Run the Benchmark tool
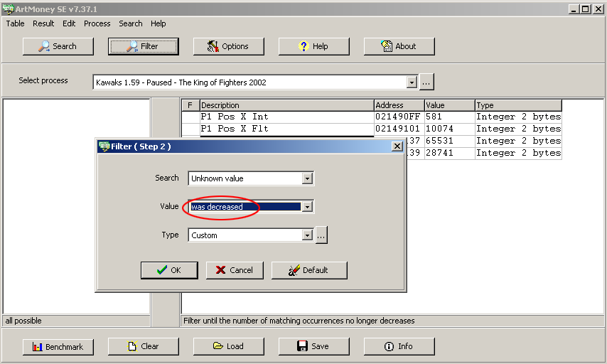Image resolution: width=607 pixels, height=364 pixels. [58, 347]
